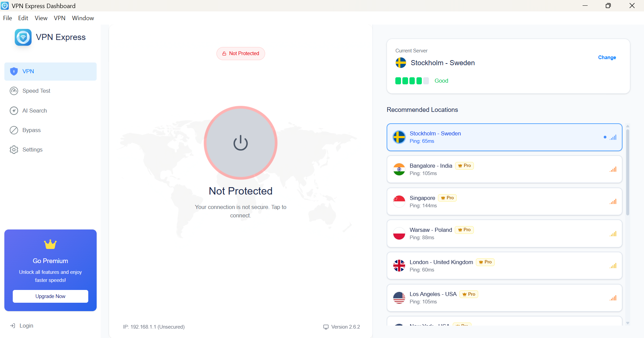Click the Not Protected status pill
Screen dimensions: 644x338
(x=240, y=53)
